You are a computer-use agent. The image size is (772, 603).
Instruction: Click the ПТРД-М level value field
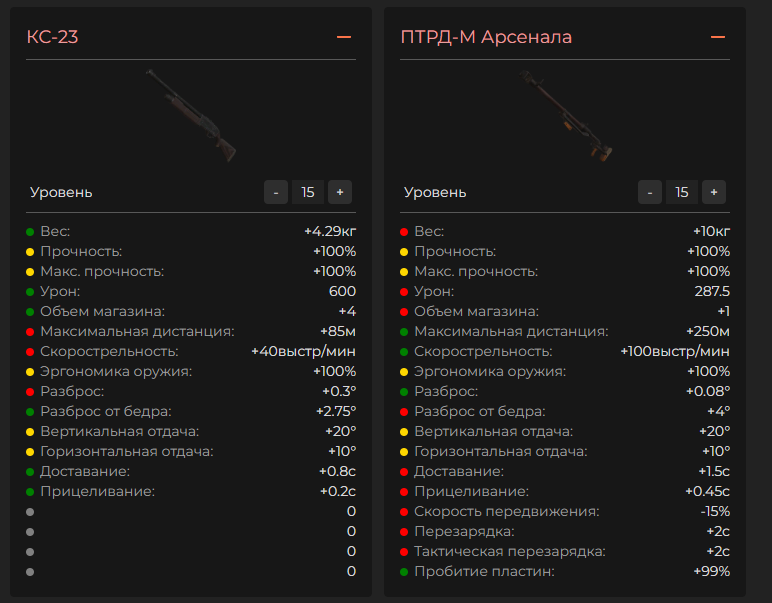[681, 192]
